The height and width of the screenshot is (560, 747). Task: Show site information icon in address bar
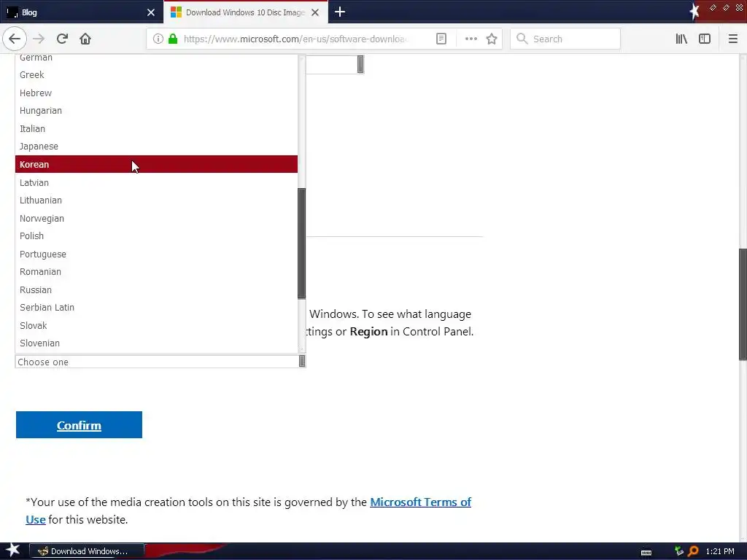[x=158, y=39]
